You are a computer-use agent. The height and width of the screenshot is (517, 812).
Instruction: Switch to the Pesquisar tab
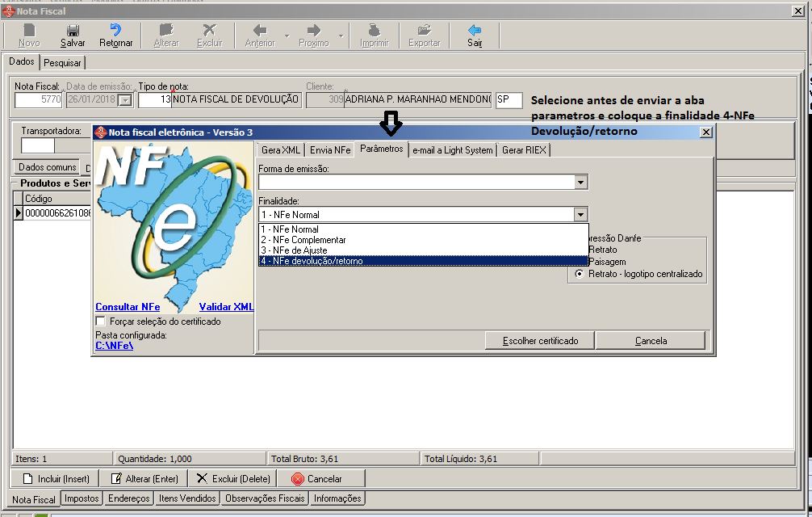click(x=62, y=63)
